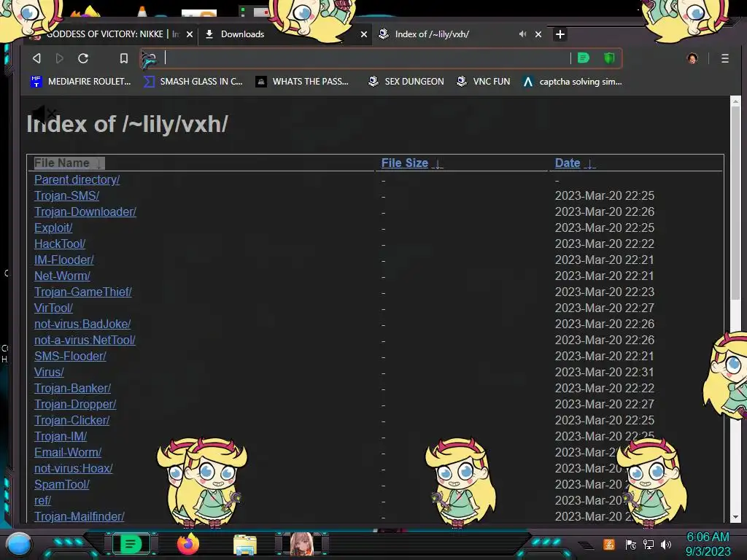Open the Email-Worm/ folder
The width and height of the screenshot is (747, 560).
[68, 452]
